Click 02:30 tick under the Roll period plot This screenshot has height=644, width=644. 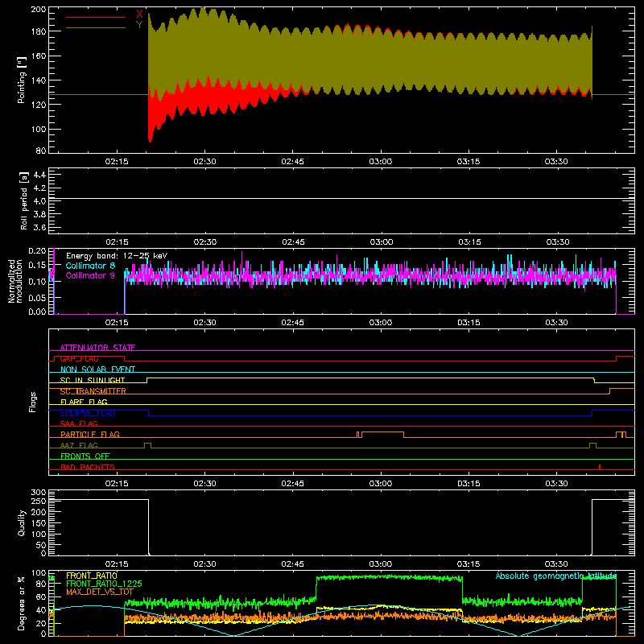pyautogui.click(x=205, y=242)
